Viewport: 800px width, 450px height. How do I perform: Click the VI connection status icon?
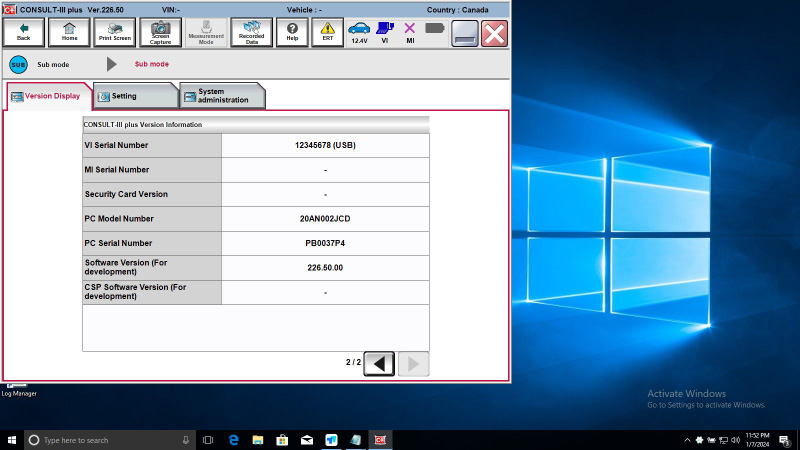[385, 33]
